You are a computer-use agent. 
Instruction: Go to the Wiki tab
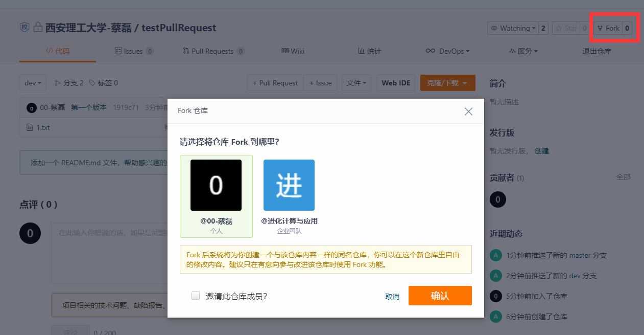point(293,51)
